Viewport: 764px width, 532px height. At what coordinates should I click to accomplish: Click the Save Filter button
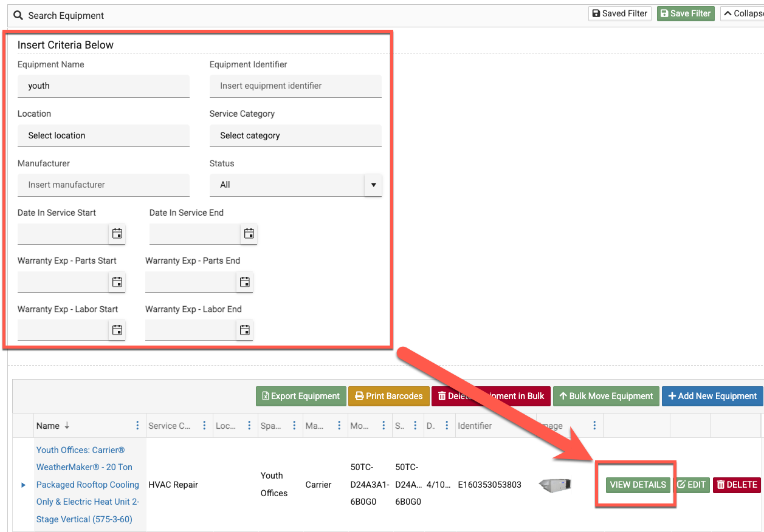685,13
